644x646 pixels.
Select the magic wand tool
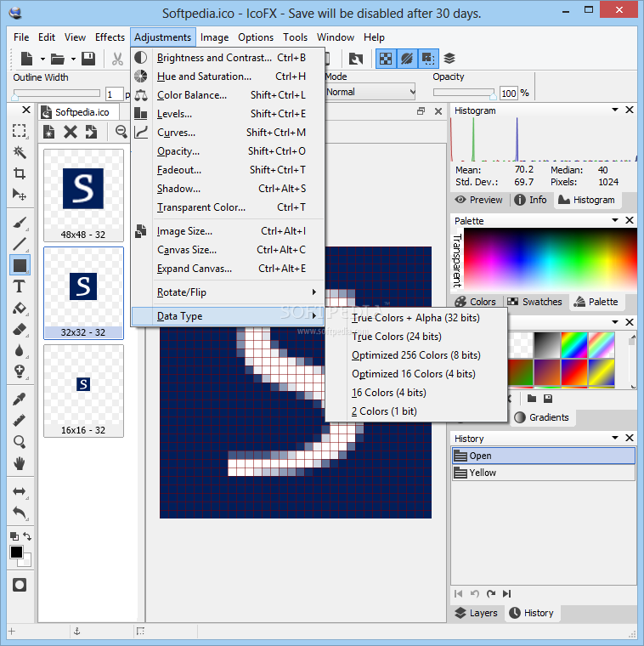point(20,152)
